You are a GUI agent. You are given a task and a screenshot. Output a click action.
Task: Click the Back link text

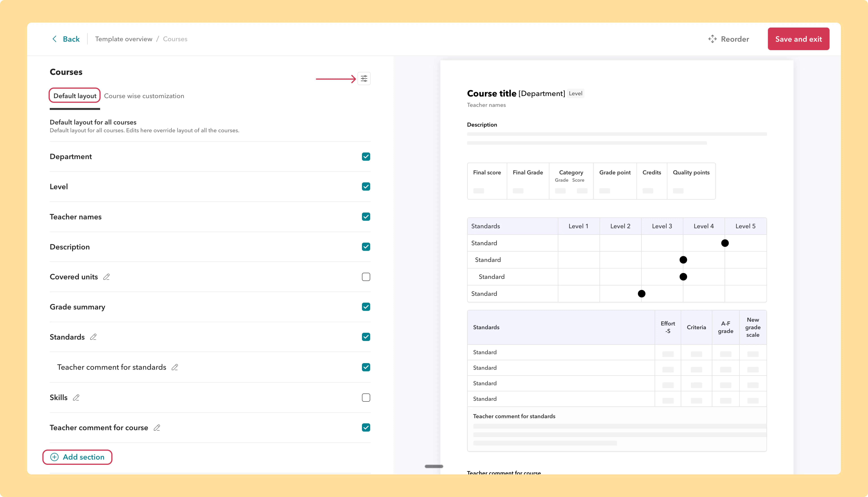click(x=71, y=39)
